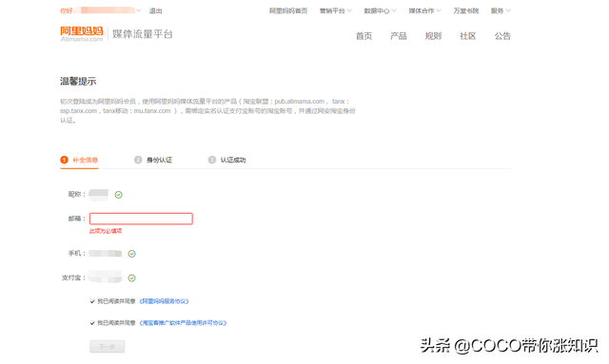Open the 规则 navigation tab
The image size is (609, 364).
point(433,36)
